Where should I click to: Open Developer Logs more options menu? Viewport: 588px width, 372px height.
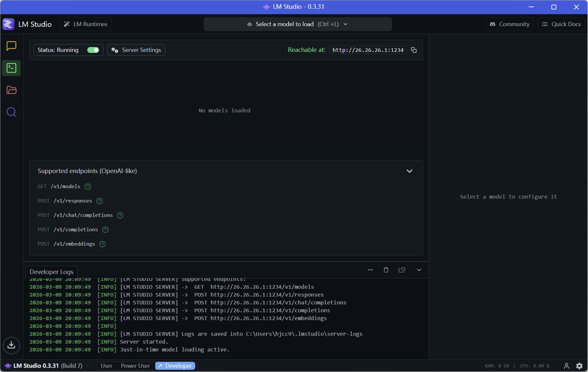(x=370, y=270)
